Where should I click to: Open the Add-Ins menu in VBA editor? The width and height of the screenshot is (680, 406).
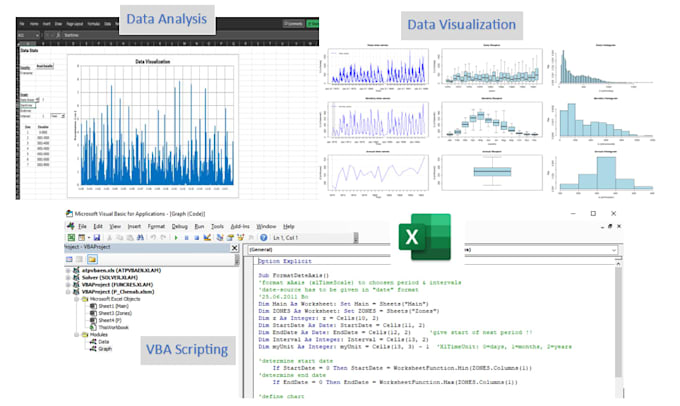240,226
